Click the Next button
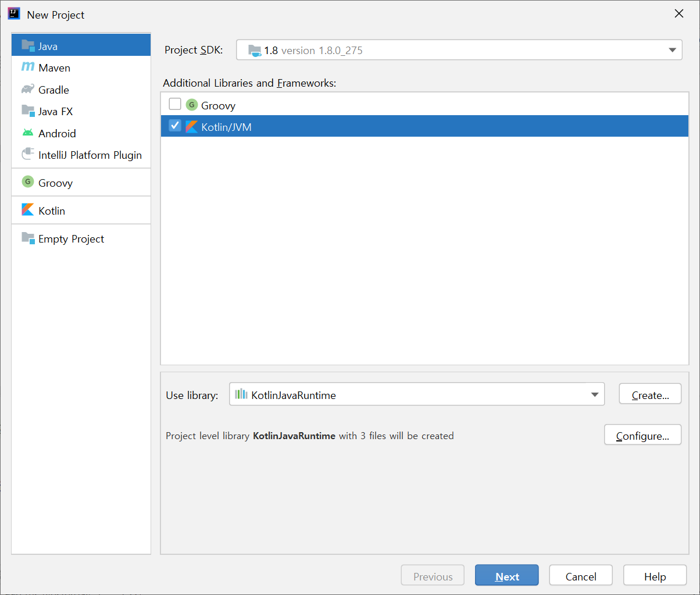Viewport: 700px width, 595px height. click(507, 576)
